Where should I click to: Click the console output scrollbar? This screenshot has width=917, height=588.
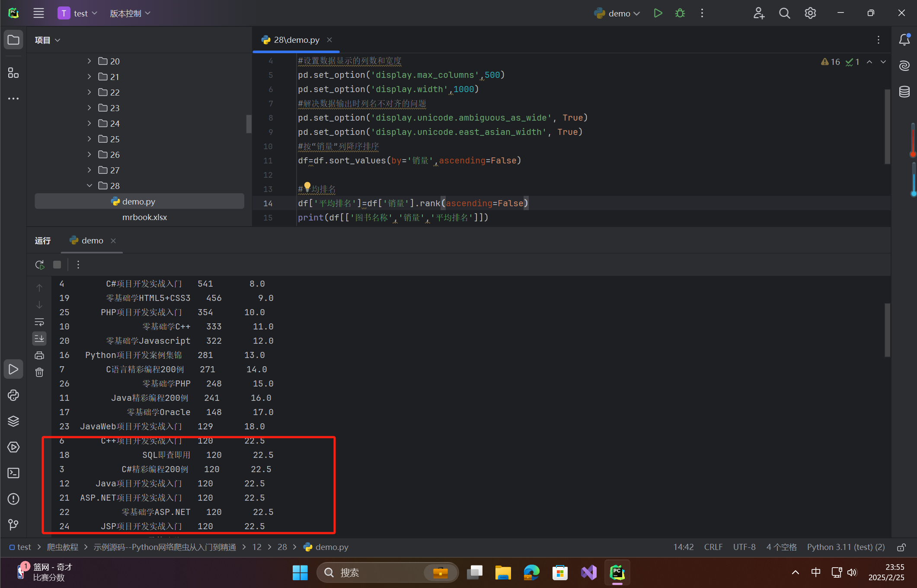click(887, 330)
